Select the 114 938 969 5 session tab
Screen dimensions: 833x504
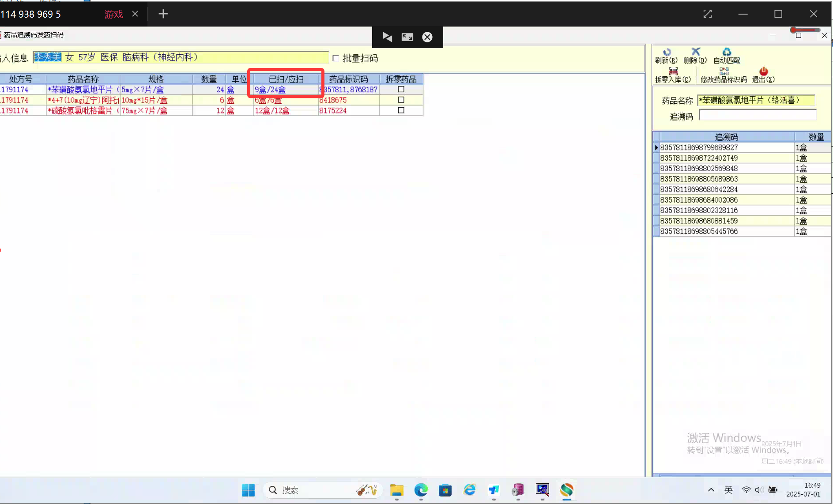click(31, 14)
